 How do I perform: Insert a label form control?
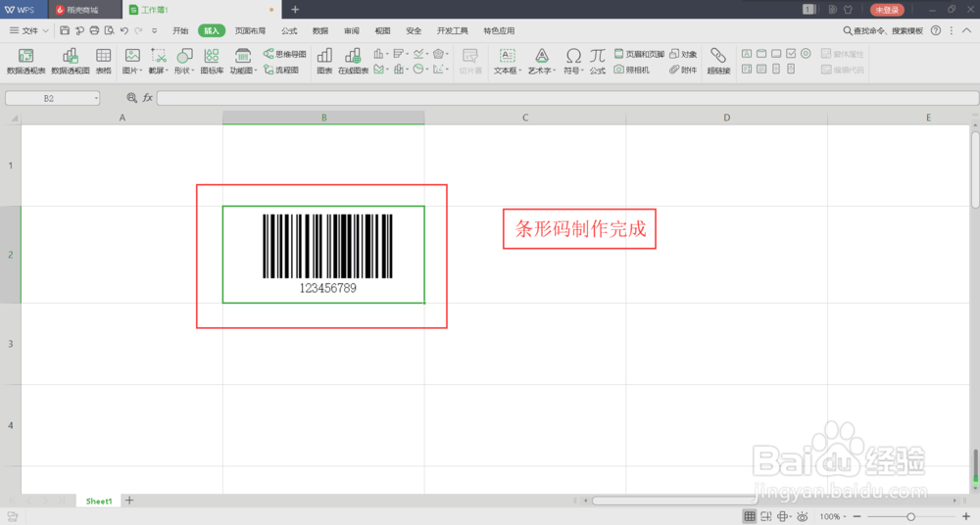(747, 54)
